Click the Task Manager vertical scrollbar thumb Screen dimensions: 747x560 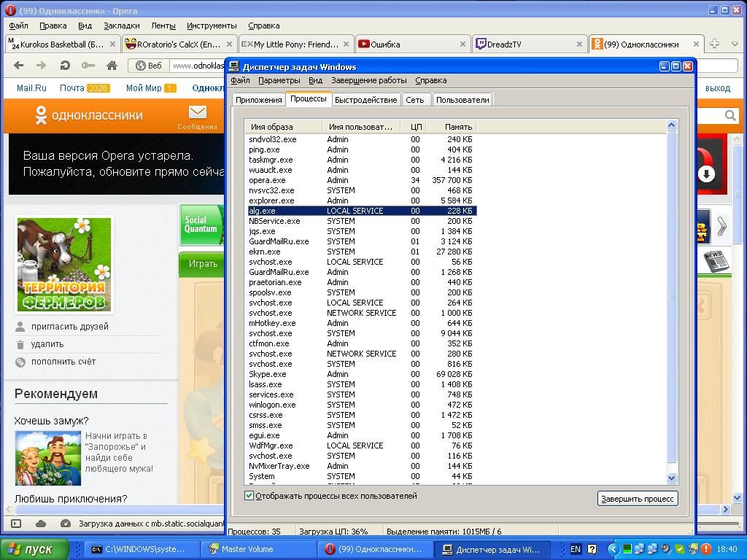[672, 297]
